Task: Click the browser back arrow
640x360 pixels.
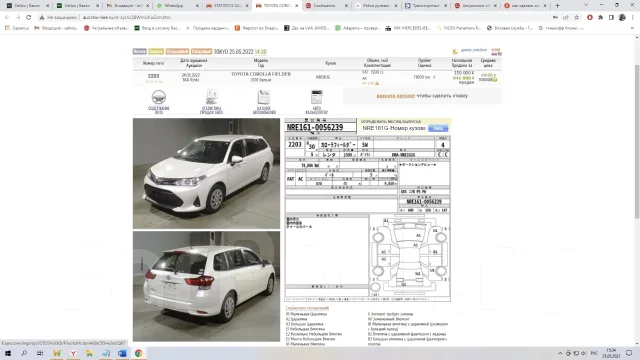Action: pyautogui.click(x=7, y=18)
